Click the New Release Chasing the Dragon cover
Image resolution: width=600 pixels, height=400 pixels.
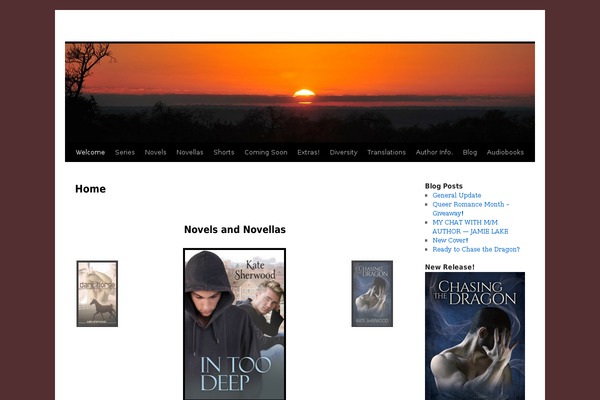475,336
